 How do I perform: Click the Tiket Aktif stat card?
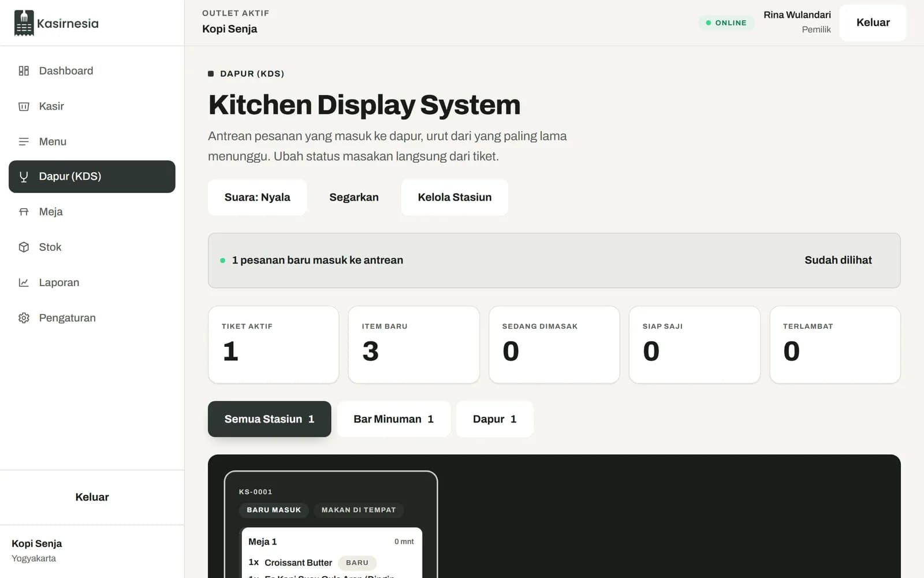point(273,344)
